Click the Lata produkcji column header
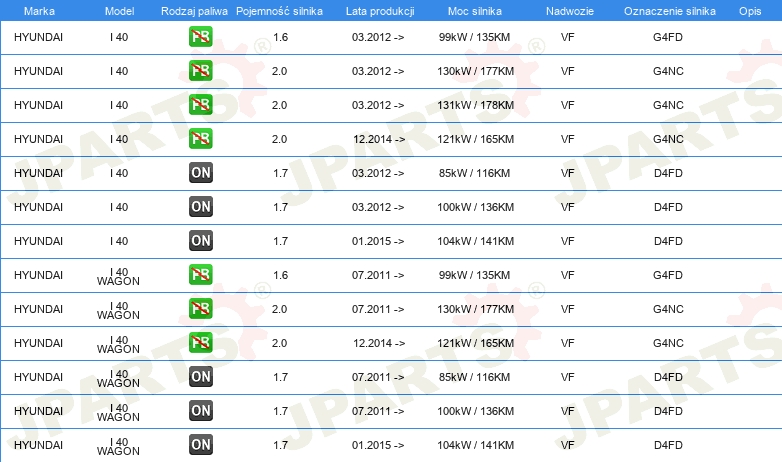Image resolution: width=782 pixels, height=462 pixels. [x=380, y=11]
